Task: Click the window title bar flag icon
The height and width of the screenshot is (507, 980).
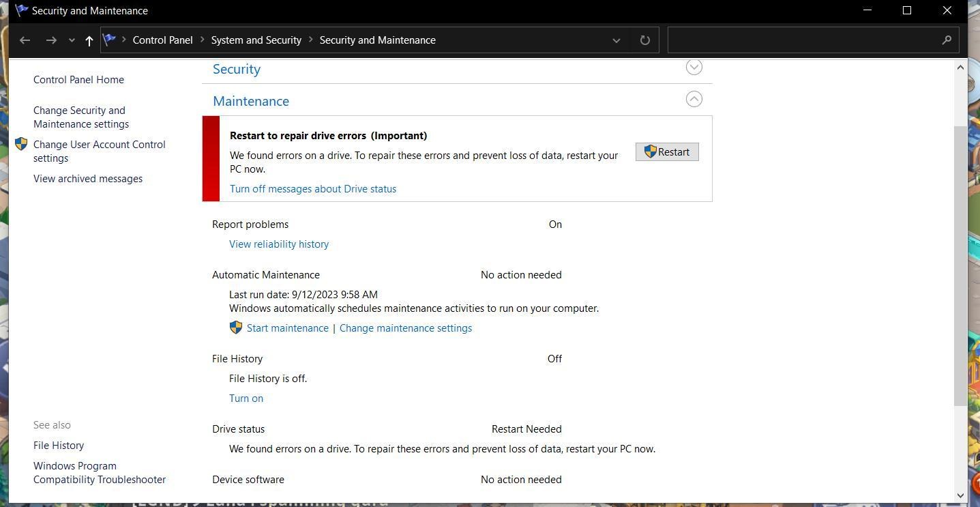Action: [21, 10]
